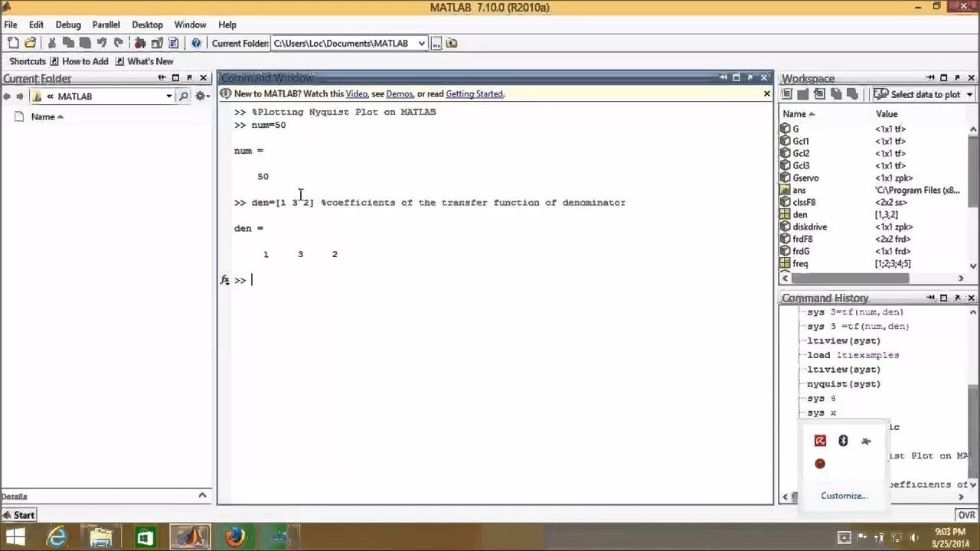Open Internet Explorer from taskbar
Viewport: 980px width, 551px height.
tap(57, 537)
